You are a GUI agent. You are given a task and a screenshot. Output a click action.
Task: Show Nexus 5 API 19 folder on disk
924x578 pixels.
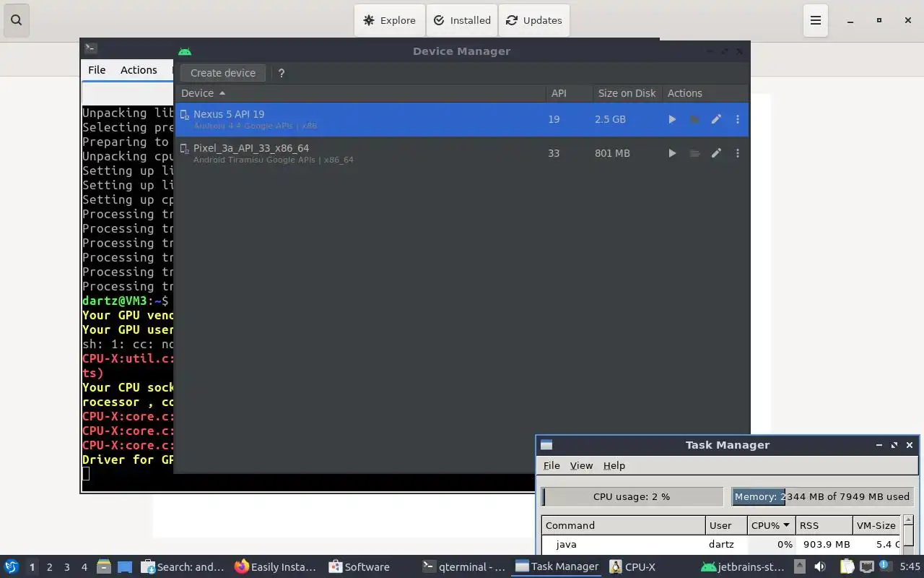(694, 119)
